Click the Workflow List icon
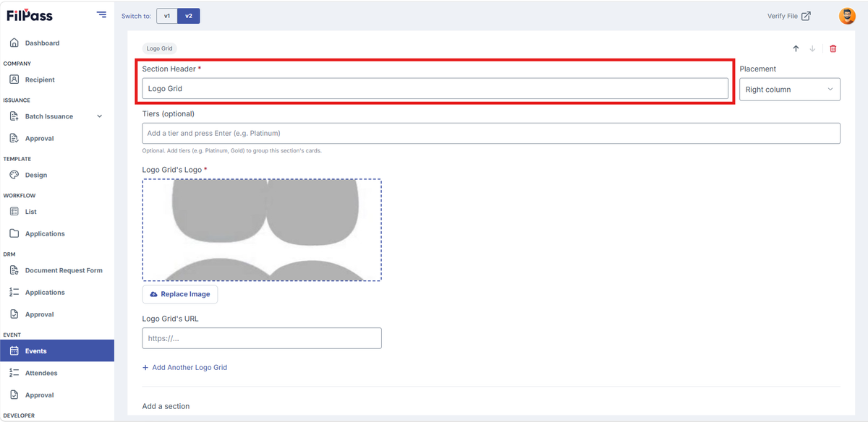The image size is (868, 422). click(x=14, y=212)
